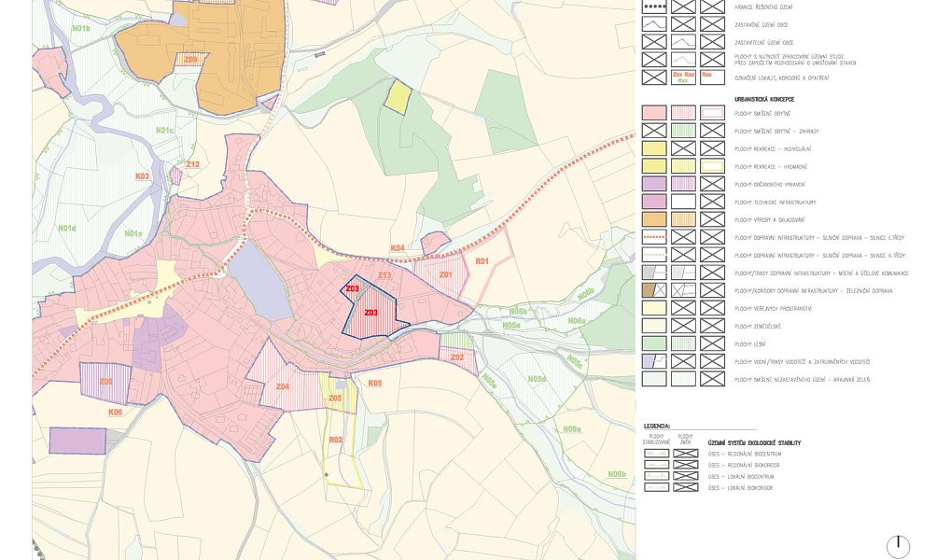Click the stabilized symbol beside ÚSES Lokální biocentrum
950x560 pixels.
pos(656,476)
